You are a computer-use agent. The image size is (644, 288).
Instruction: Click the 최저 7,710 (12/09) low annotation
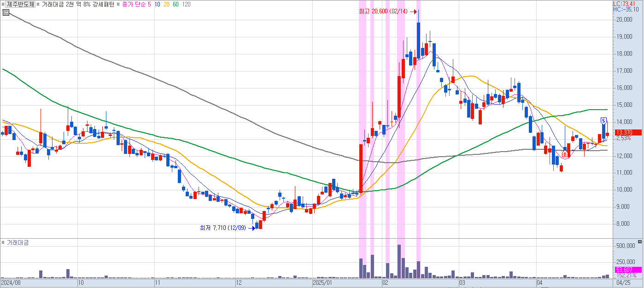point(223,228)
